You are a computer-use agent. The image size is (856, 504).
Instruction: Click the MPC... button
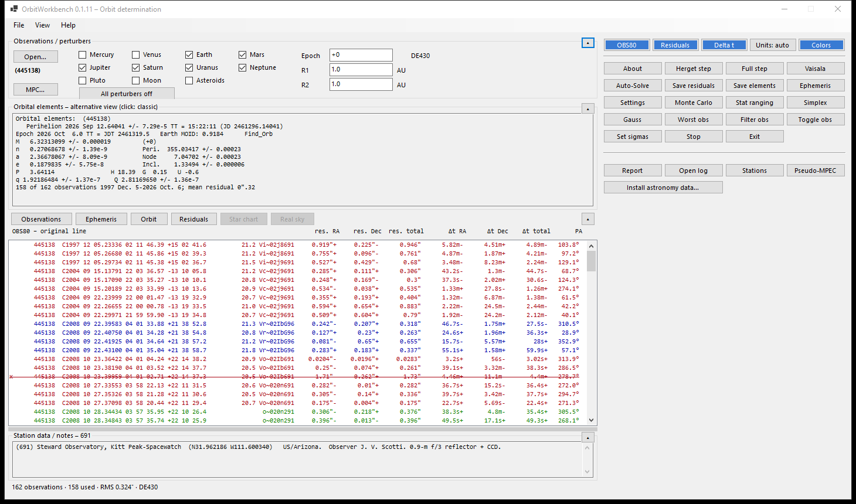click(x=35, y=90)
